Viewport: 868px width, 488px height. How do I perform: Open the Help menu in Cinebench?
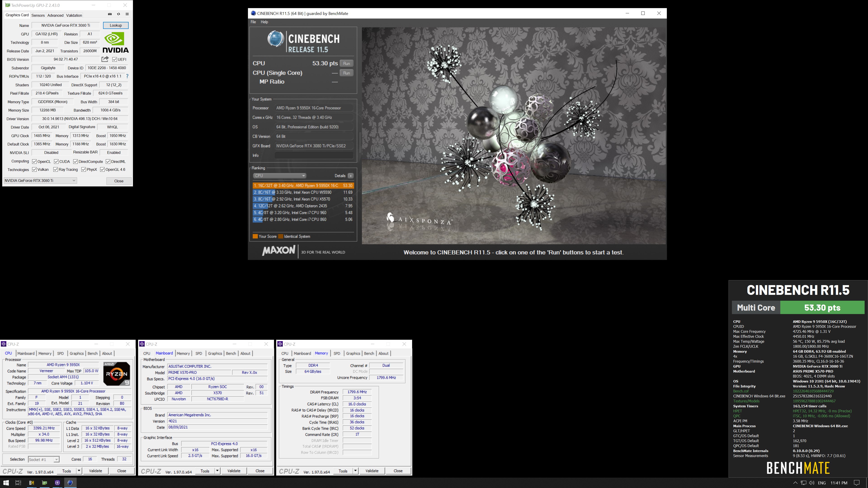point(264,22)
